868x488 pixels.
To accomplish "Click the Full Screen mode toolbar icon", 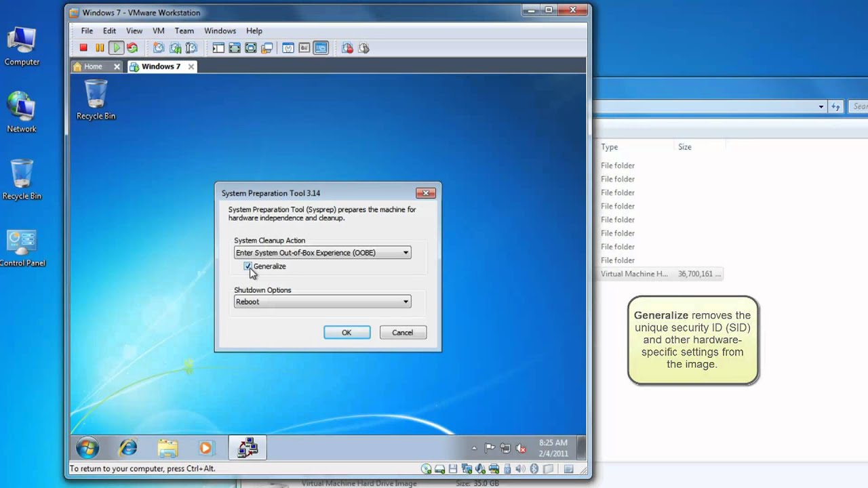I will pos(251,48).
